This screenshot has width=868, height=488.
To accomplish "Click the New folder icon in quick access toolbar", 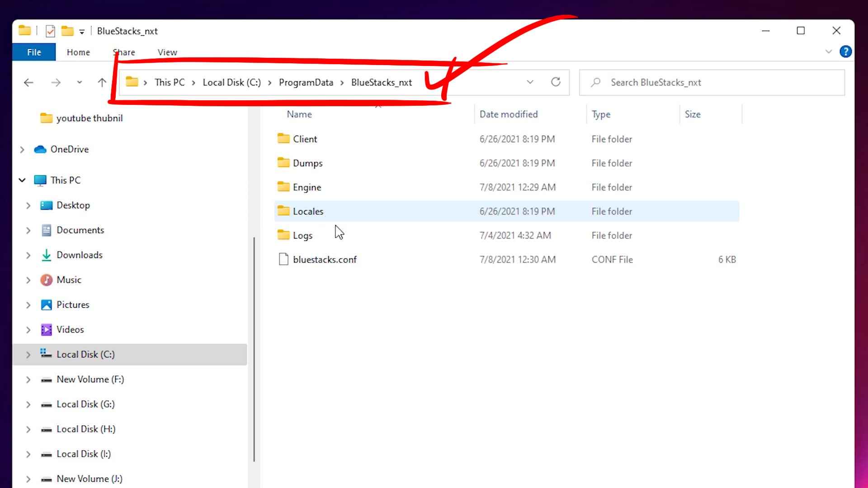I will tap(67, 31).
